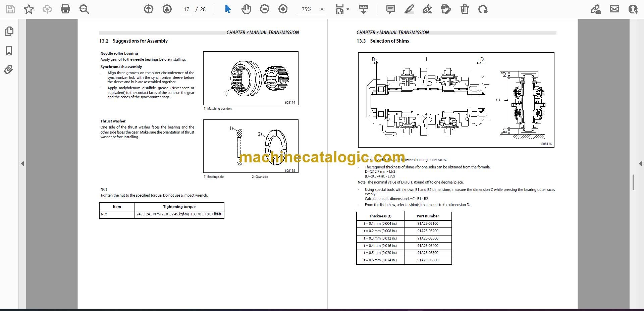Click the 't = 0.1 mm (0.004 in.)' cell
Image resolution: width=644 pixels, height=311 pixels.
click(380, 223)
